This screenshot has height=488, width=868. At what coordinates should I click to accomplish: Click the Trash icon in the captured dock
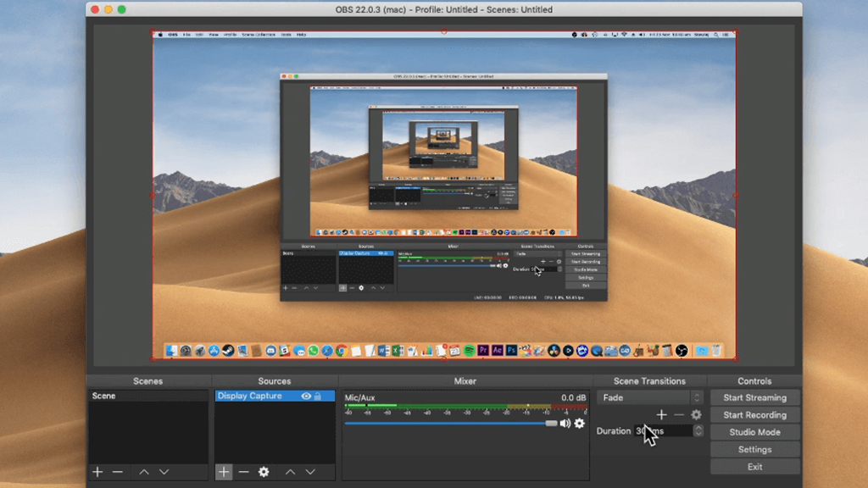(x=716, y=351)
